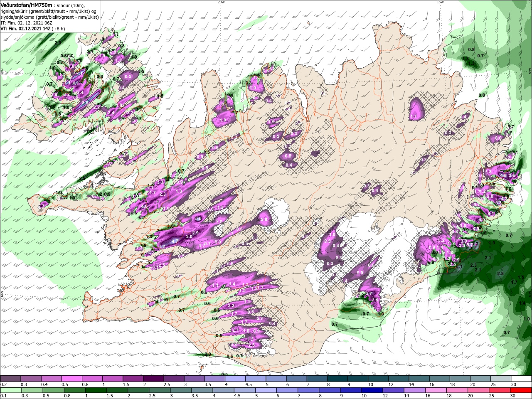
Task: Click the 2.3 value off the south coast
Action: [208, 354]
